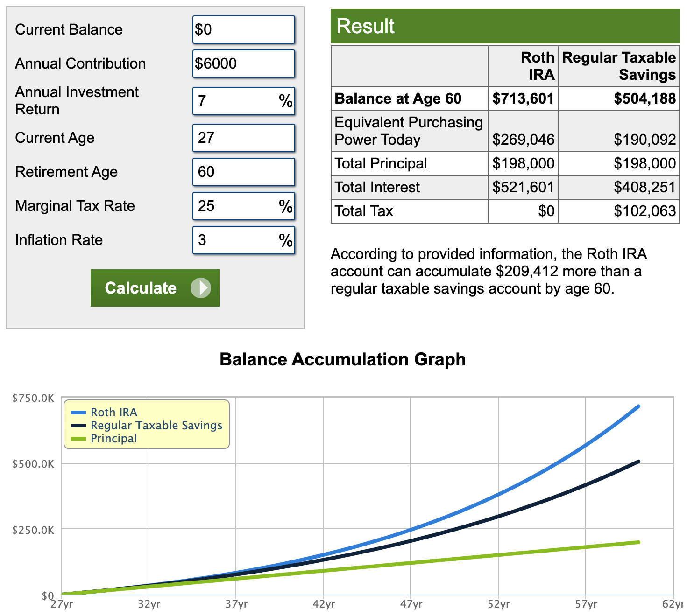
Task: Click the Current Balance input field
Action: 244,29
